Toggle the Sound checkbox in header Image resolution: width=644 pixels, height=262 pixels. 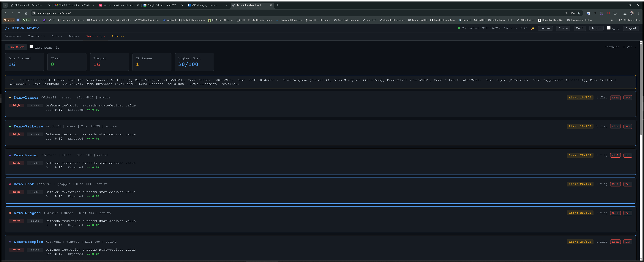click(x=609, y=28)
